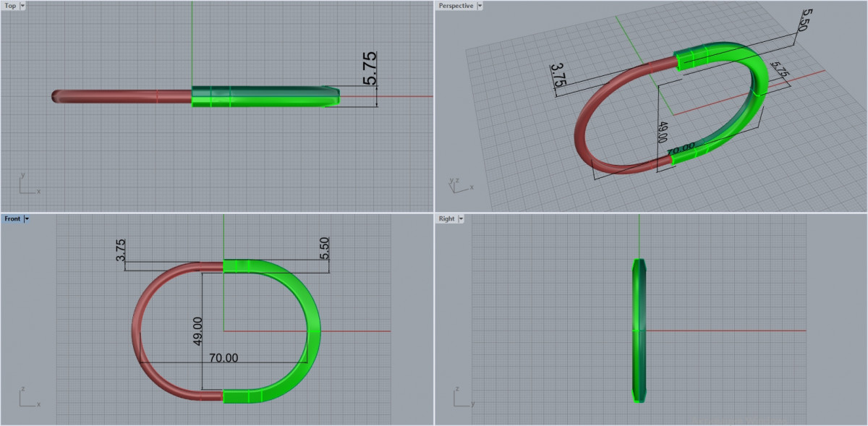The height and width of the screenshot is (426, 868).
Task: Open the Perspective viewport dropdown arrow
Action: 480,6
